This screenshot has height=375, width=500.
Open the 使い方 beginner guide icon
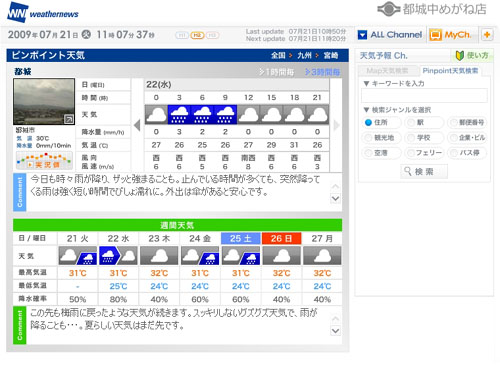click(x=472, y=55)
